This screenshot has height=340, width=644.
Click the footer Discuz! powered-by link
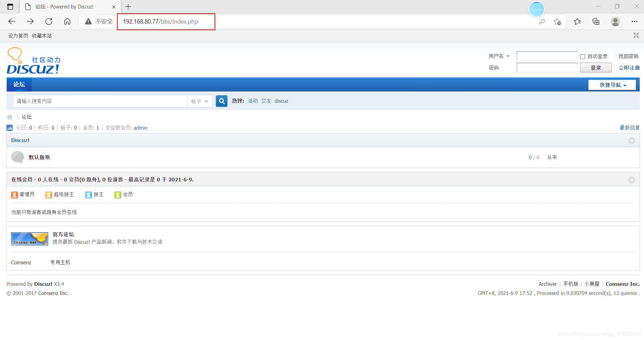pos(43,284)
